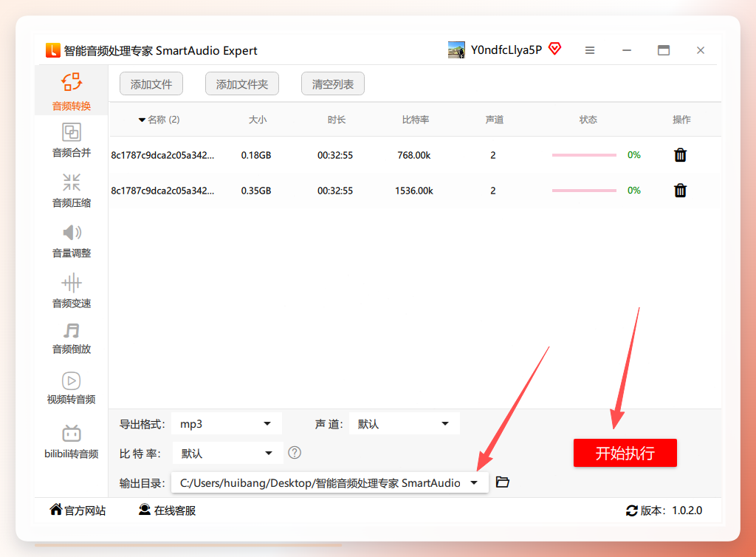756x557 pixels.
Task: Expand the 声道 channel dropdown
Action: pyautogui.click(x=404, y=423)
